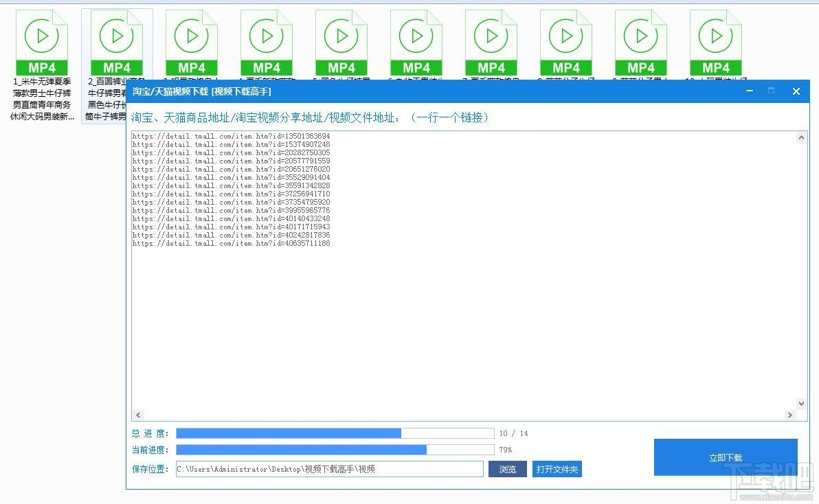
Task: Click the 总进度 total progress bar
Action: coord(335,433)
